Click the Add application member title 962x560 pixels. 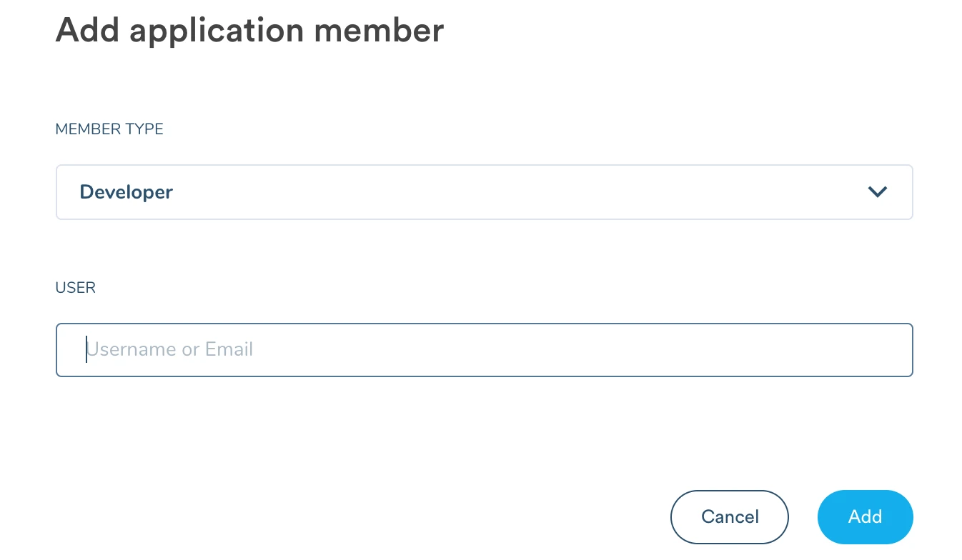coord(249,30)
